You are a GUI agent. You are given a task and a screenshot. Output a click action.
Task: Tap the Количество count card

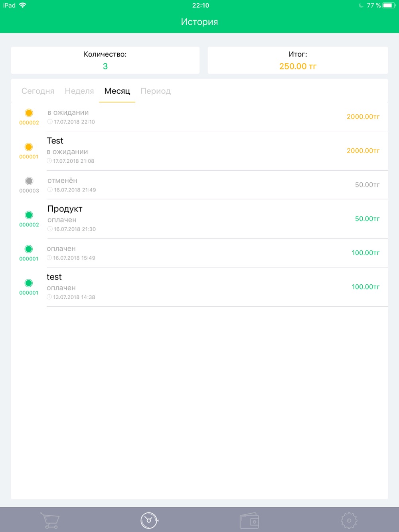[x=105, y=60]
